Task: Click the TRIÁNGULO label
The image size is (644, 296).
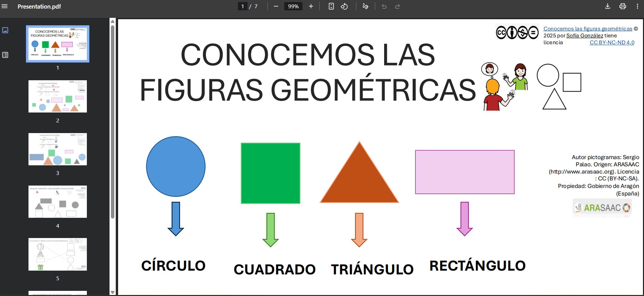Action: (x=372, y=269)
